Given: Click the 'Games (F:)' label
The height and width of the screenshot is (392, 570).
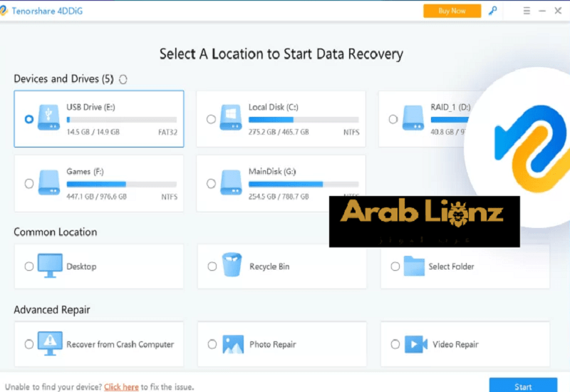Looking at the screenshot, I should pos(85,172).
